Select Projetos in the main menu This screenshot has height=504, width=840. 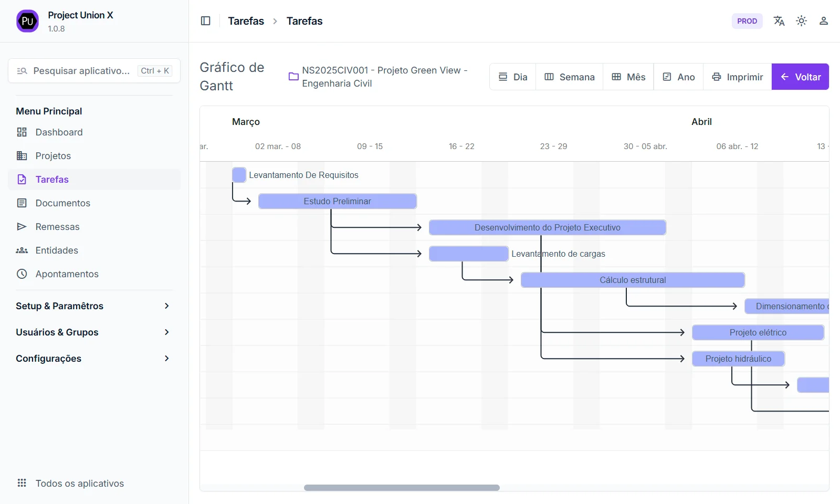click(x=53, y=156)
